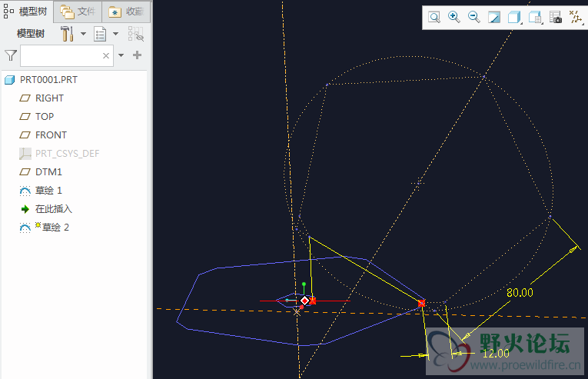This screenshot has height=379, width=588.
Task: Select the 12.00 dimension value
Action: coord(496,354)
